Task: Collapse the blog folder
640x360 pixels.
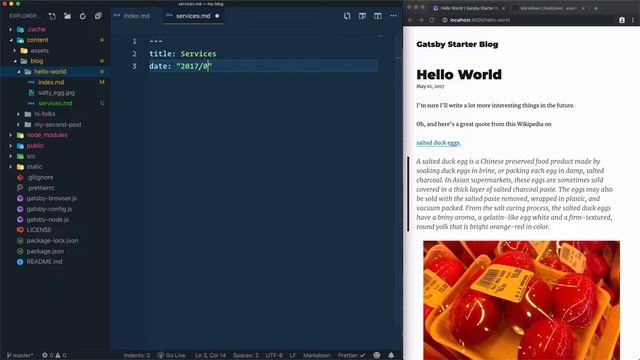Action: (15, 61)
